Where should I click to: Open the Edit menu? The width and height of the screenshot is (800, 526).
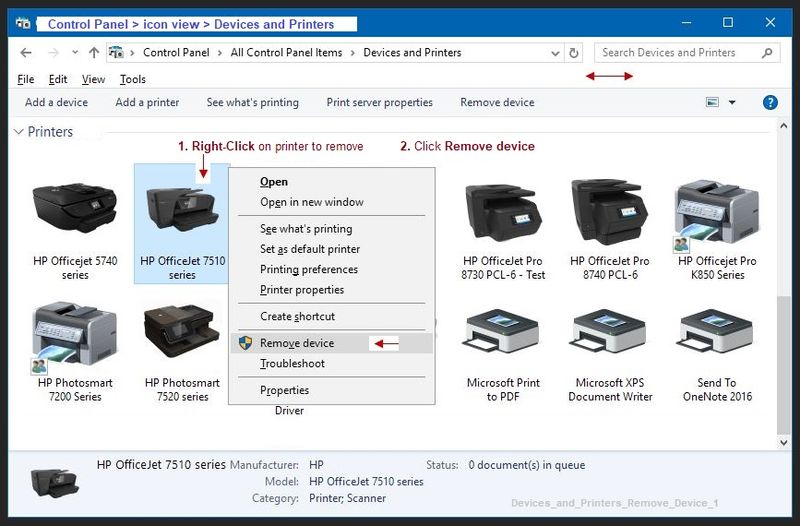(x=58, y=79)
